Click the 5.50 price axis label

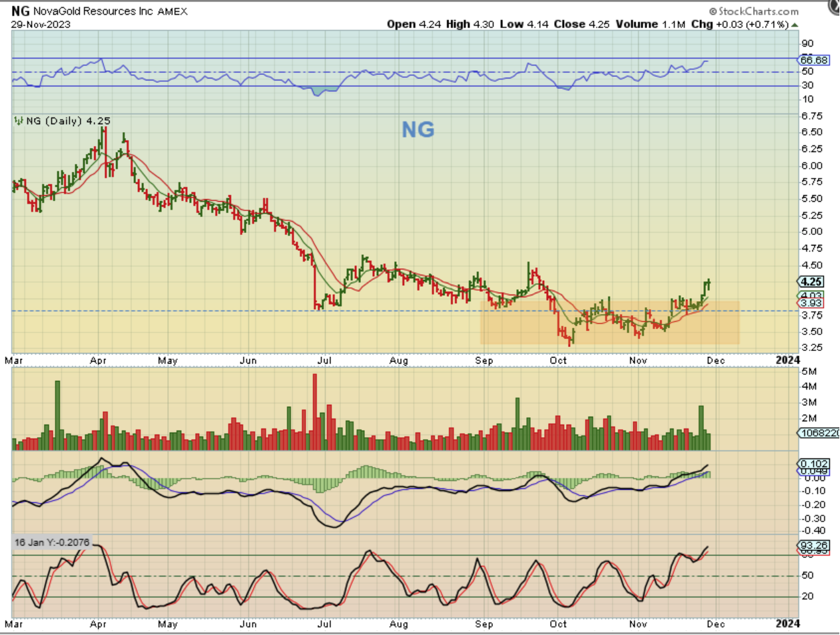812,198
